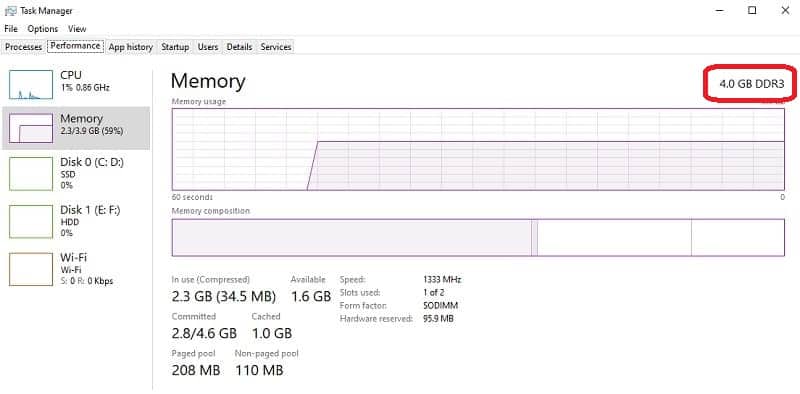
Task: Click the Memory composition bar
Action: [x=478, y=237]
